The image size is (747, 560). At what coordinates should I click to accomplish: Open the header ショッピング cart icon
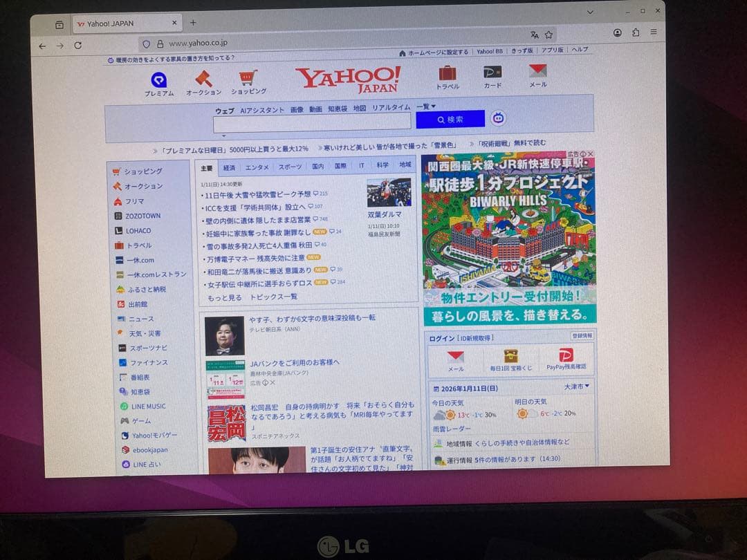(248, 78)
